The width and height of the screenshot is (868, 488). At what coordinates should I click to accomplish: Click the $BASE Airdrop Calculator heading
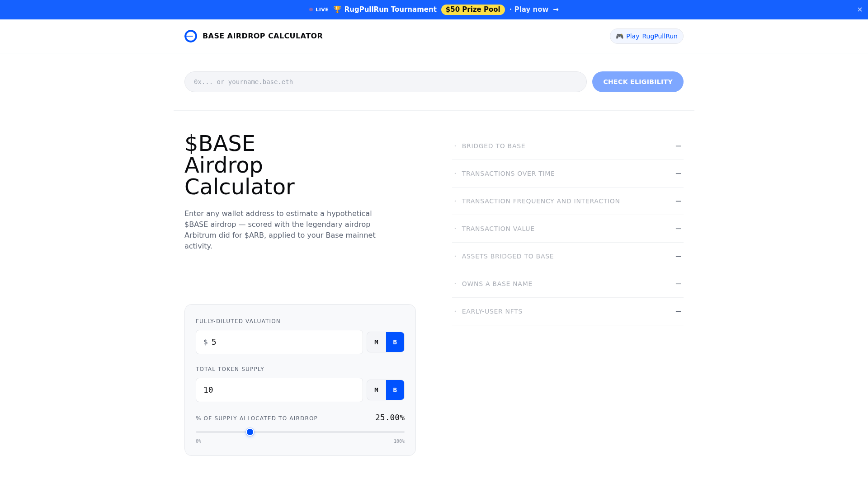point(240,165)
